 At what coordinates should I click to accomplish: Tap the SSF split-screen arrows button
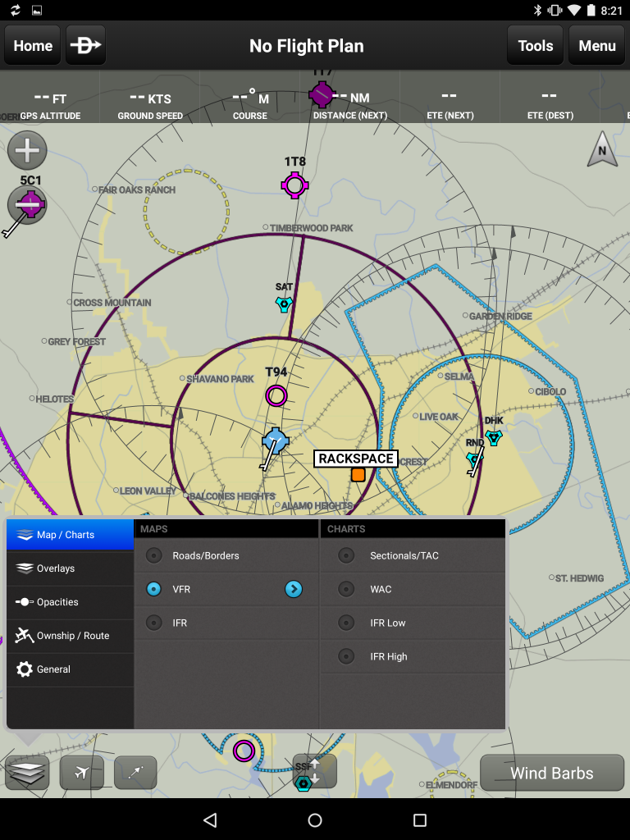(x=315, y=771)
